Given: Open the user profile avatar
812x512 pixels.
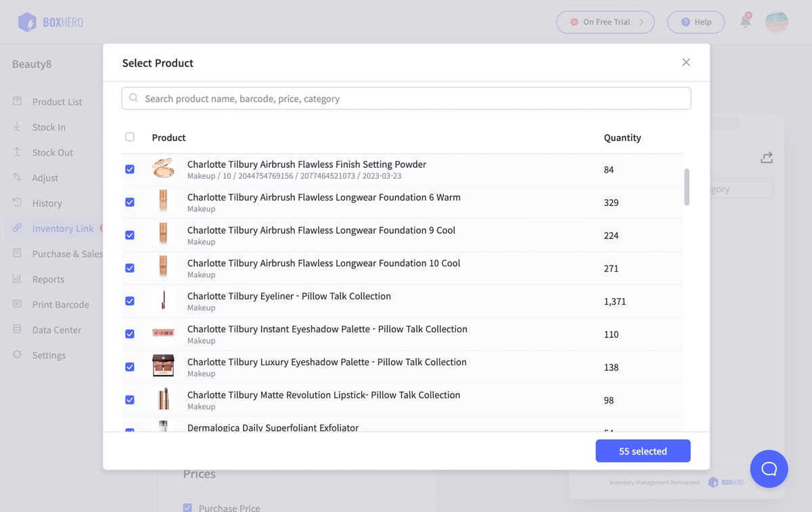Looking at the screenshot, I should [776, 22].
